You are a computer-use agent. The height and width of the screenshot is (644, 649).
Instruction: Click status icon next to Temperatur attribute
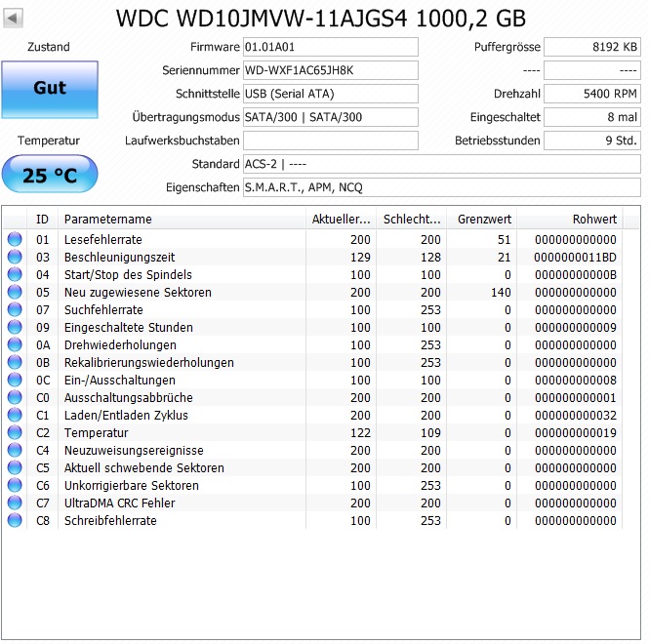[15, 432]
